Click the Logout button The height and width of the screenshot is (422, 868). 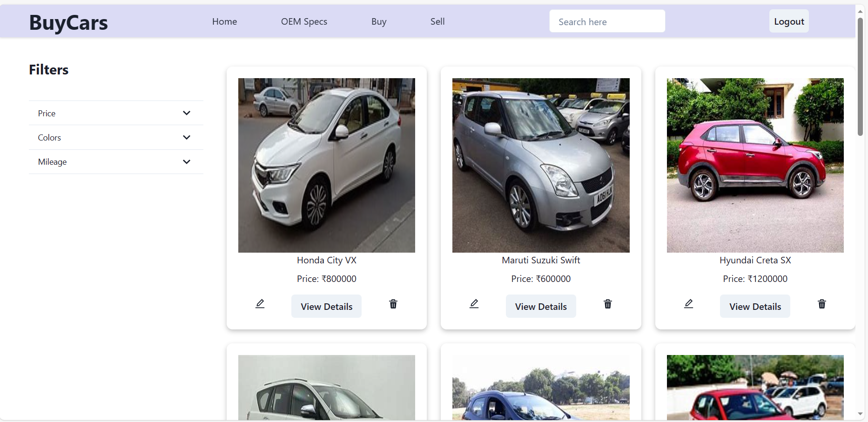[x=789, y=21]
